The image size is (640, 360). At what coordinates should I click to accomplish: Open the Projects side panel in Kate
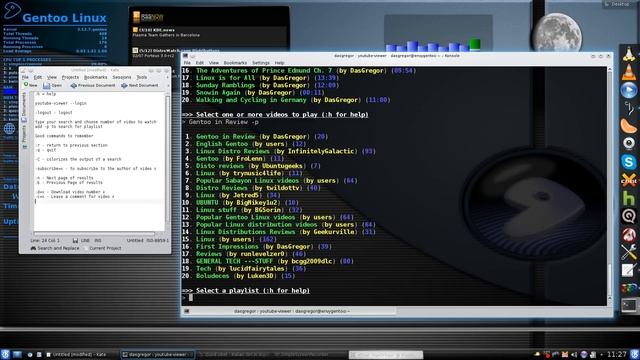pyautogui.click(x=24, y=137)
